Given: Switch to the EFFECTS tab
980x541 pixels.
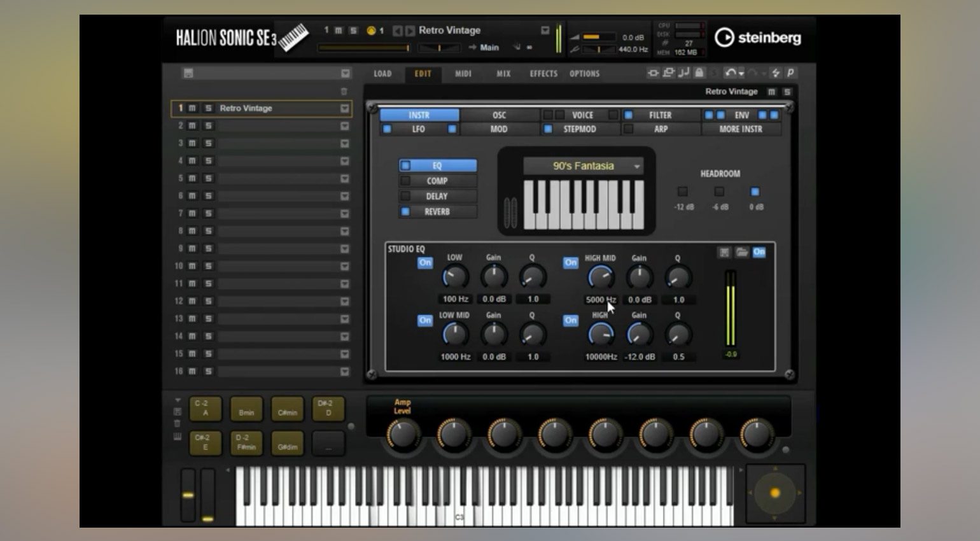Looking at the screenshot, I should coord(543,74).
